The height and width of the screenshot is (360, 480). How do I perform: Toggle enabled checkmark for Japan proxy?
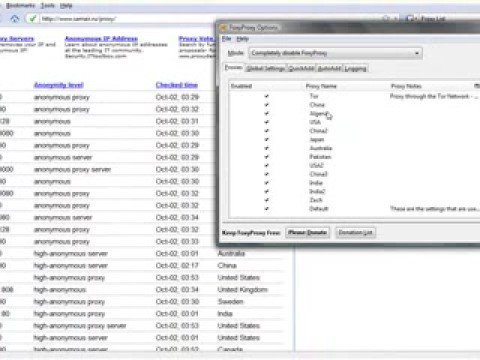tap(266, 139)
